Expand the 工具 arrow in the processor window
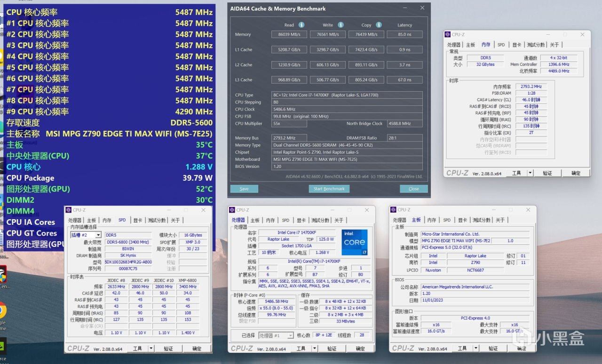 pyautogui.click(x=315, y=348)
